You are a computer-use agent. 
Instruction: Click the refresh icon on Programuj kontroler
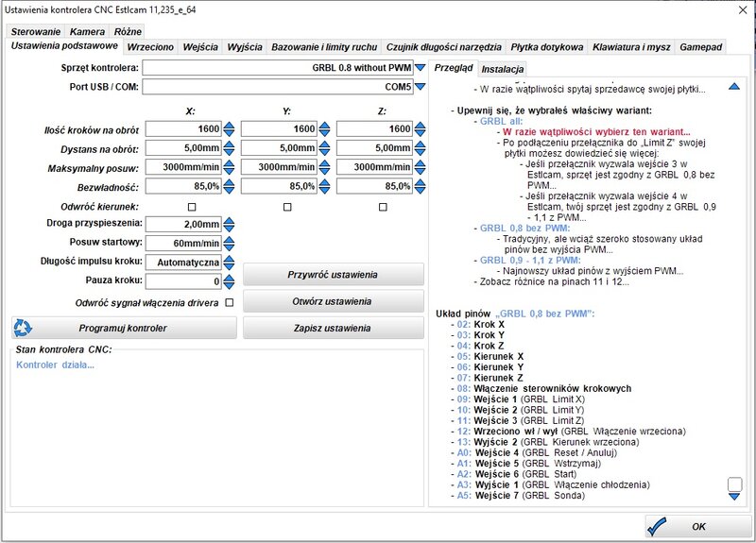(x=22, y=328)
